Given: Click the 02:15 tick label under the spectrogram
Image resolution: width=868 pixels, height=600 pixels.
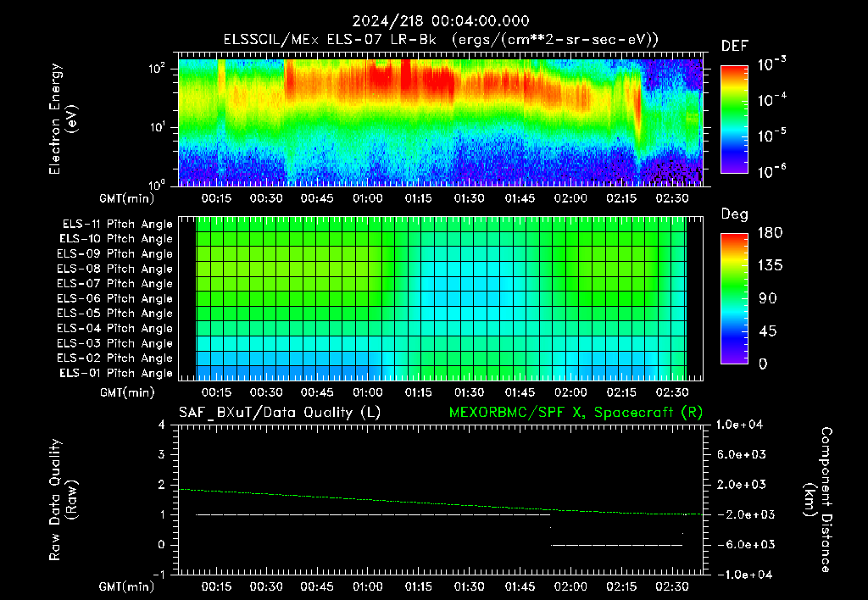Looking at the screenshot, I should (x=621, y=198).
